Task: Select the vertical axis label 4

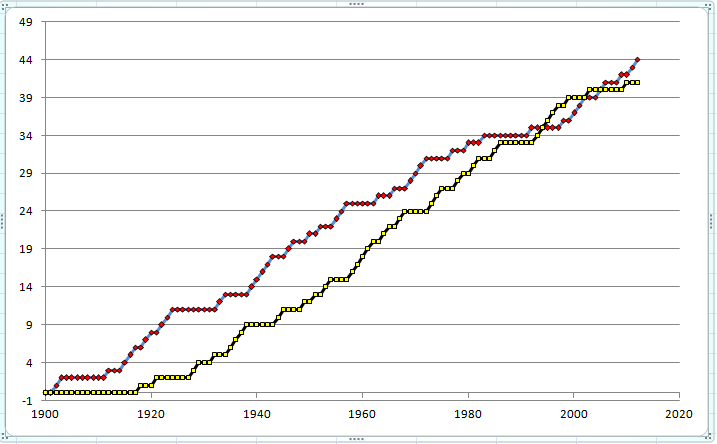Action: pos(29,363)
